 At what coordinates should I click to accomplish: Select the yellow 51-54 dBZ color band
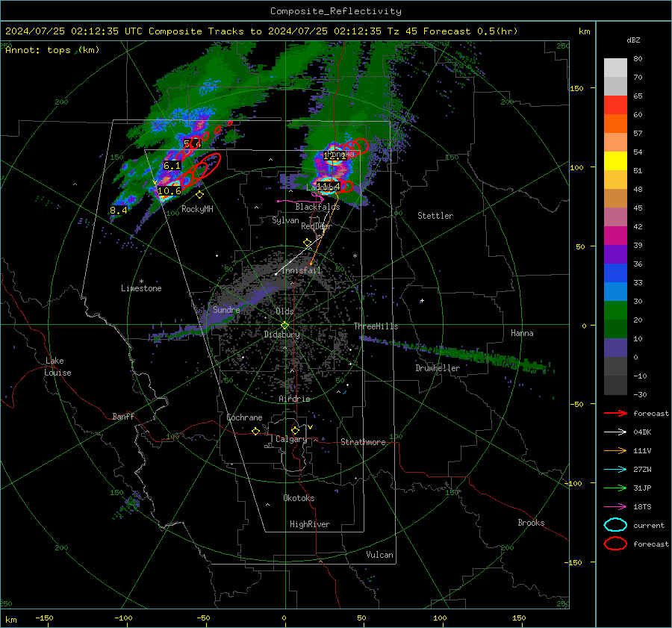click(615, 161)
